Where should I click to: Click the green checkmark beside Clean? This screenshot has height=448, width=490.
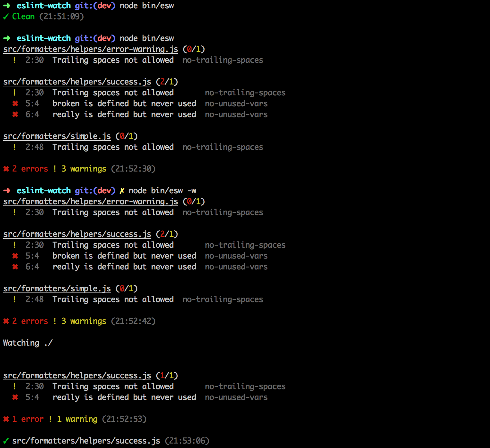6,17
